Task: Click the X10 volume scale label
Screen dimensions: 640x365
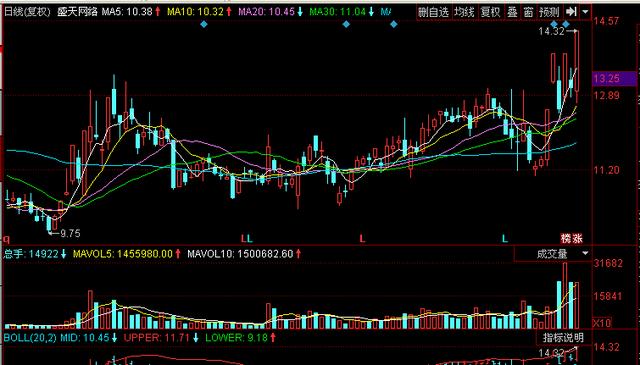Action: click(602, 323)
